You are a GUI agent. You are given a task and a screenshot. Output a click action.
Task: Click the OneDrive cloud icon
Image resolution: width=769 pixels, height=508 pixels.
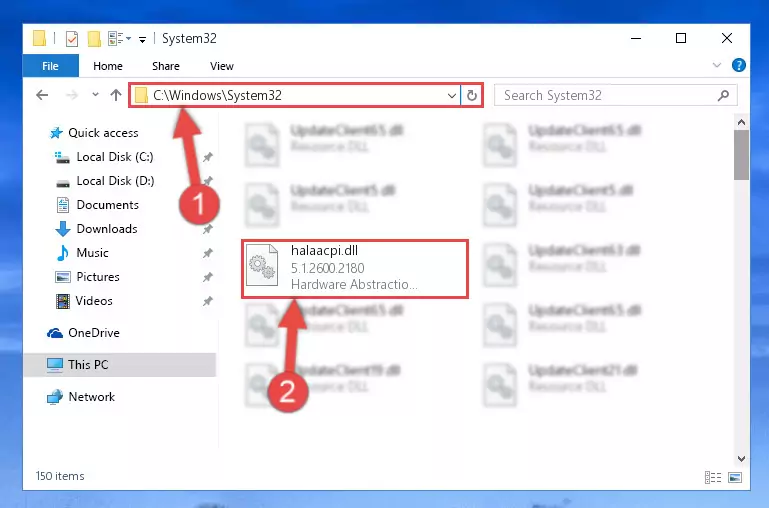[x=55, y=333]
